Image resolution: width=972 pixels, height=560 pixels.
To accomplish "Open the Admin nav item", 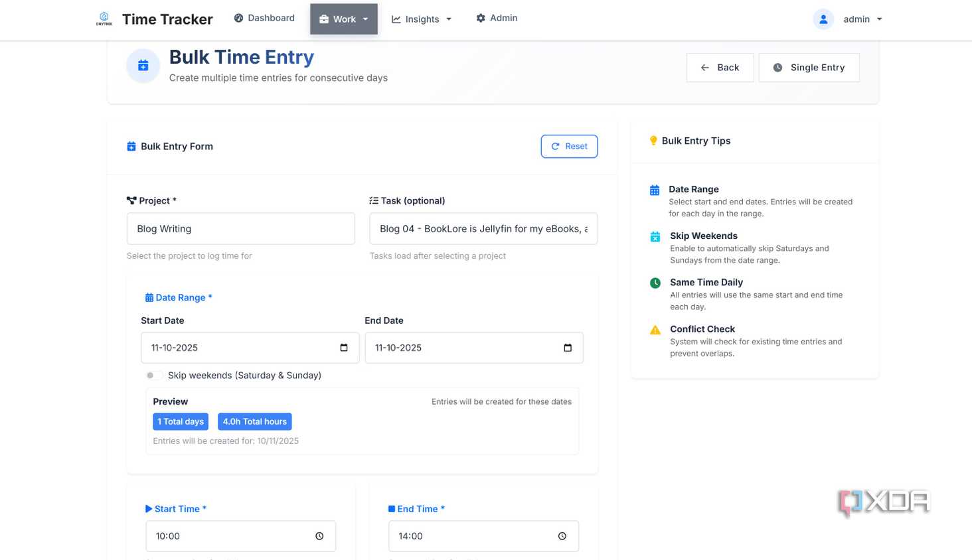I will point(497,18).
